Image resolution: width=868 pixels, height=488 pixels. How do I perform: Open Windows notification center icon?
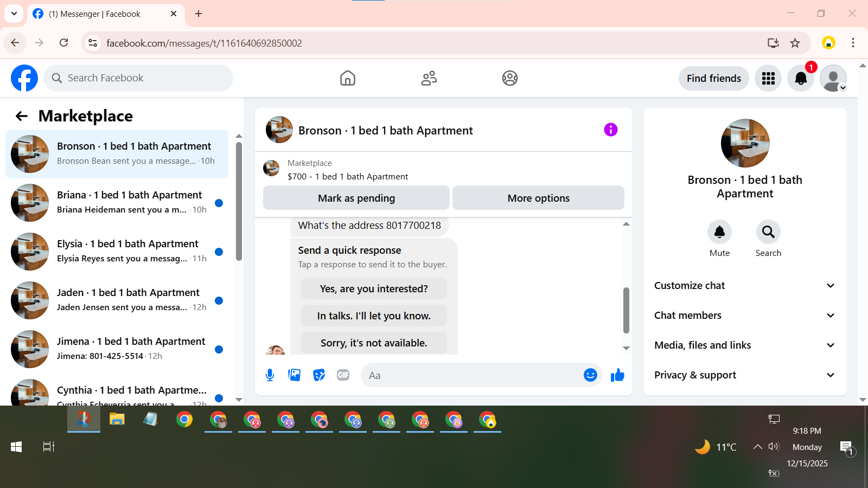click(847, 448)
